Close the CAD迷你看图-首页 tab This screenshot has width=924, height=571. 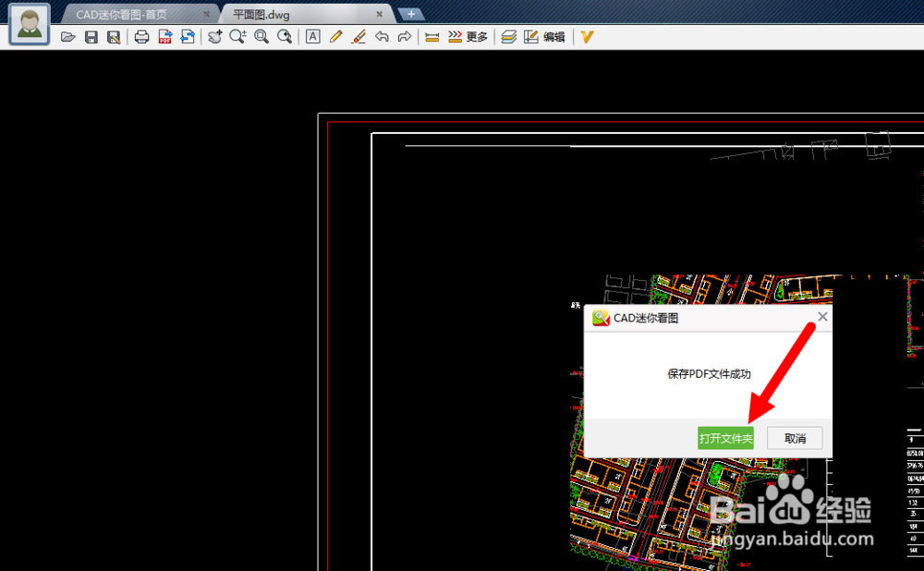click(x=206, y=14)
